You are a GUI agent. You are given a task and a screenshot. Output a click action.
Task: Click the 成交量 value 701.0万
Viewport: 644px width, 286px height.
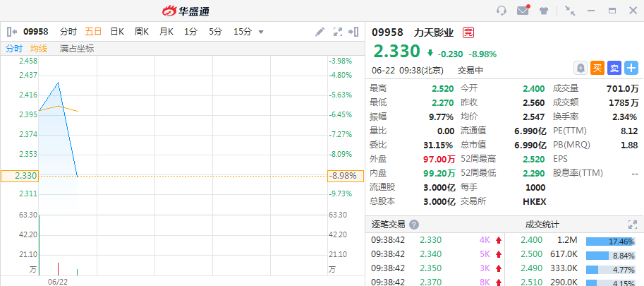tap(623, 89)
